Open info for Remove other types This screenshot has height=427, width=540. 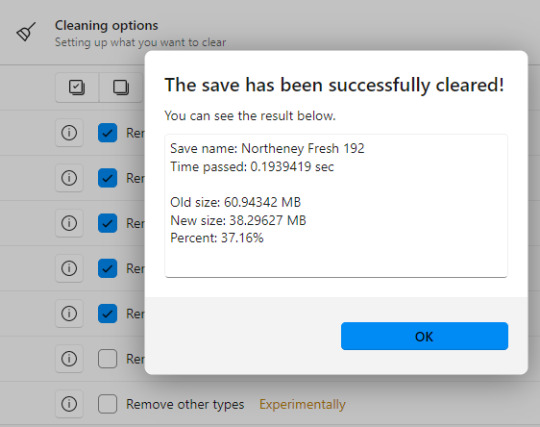coord(69,404)
